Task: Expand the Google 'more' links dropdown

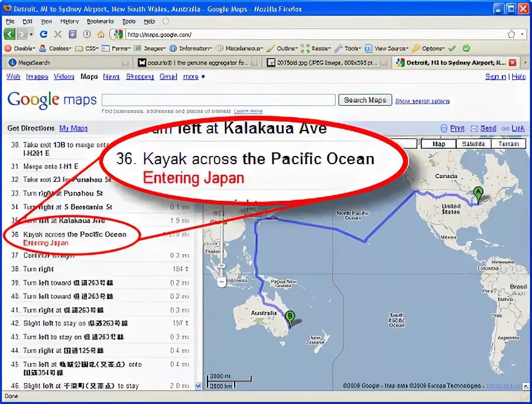Action: pos(194,77)
